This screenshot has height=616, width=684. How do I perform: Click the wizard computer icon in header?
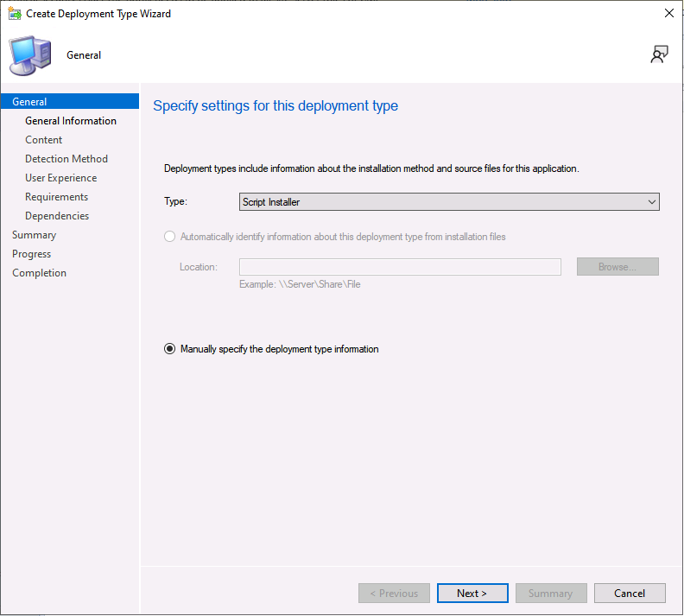[30, 56]
